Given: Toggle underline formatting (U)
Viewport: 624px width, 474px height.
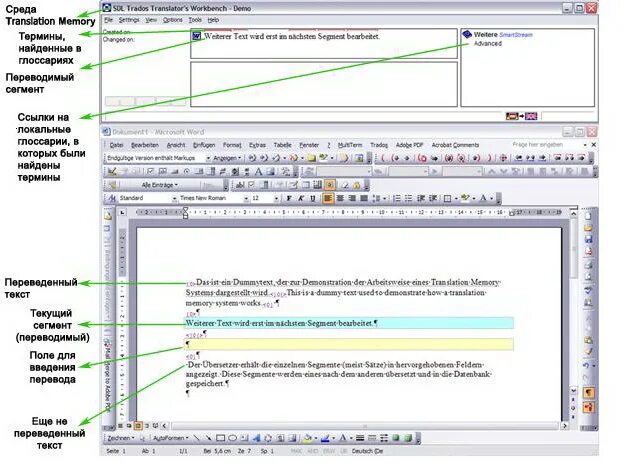Looking at the screenshot, I should pos(313,198).
